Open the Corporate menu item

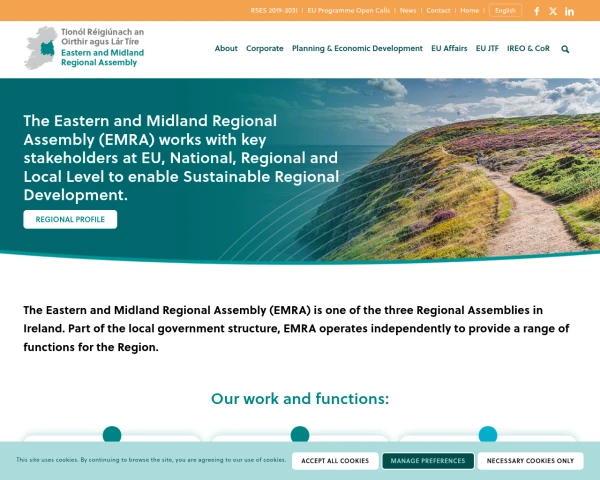point(265,48)
